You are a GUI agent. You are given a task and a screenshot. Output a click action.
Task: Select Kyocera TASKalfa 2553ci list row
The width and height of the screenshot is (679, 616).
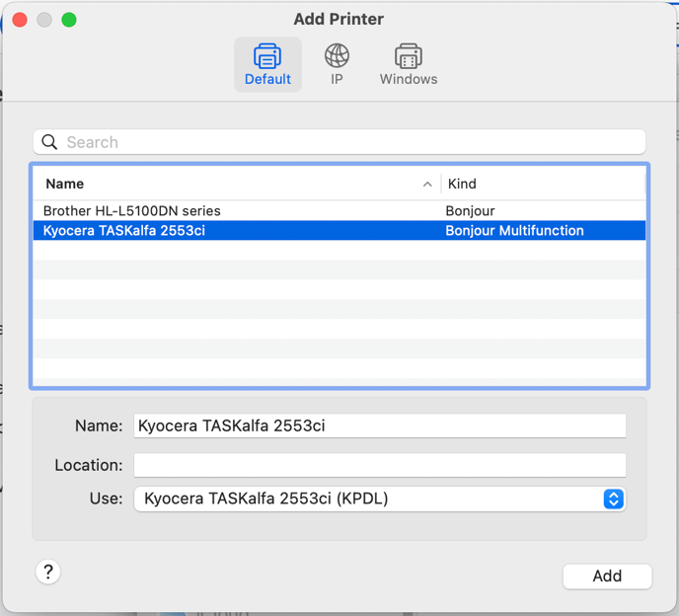pyautogui.click(x=339, y=230)
